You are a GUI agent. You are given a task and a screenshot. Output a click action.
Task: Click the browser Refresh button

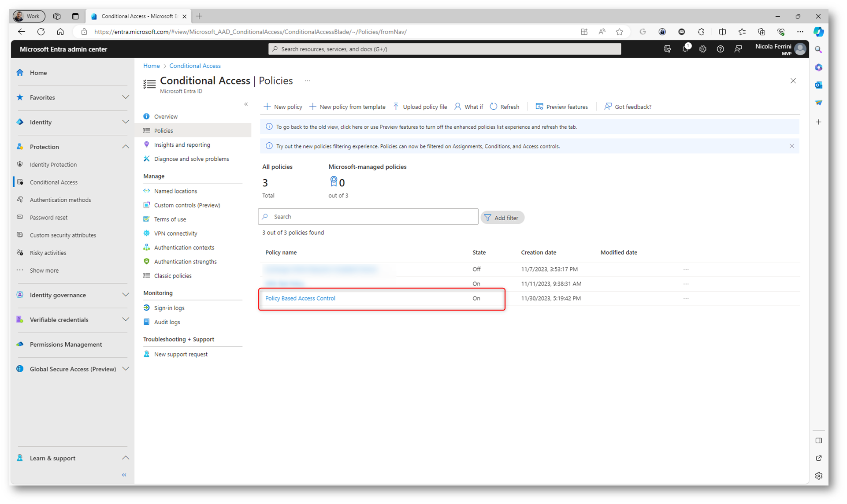pos(41,32)
